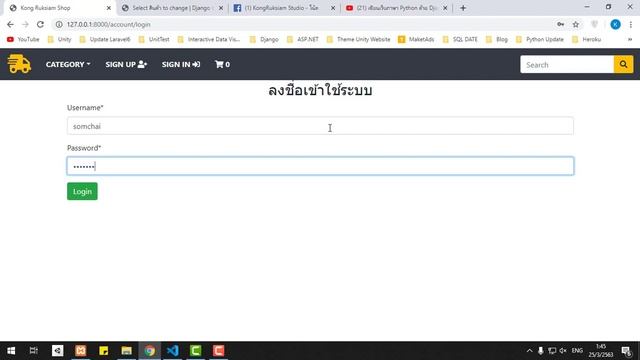The width and height of the screenshot is (640, 360).
Task: Open the Django bookmark folder
Action: (264, 40)
